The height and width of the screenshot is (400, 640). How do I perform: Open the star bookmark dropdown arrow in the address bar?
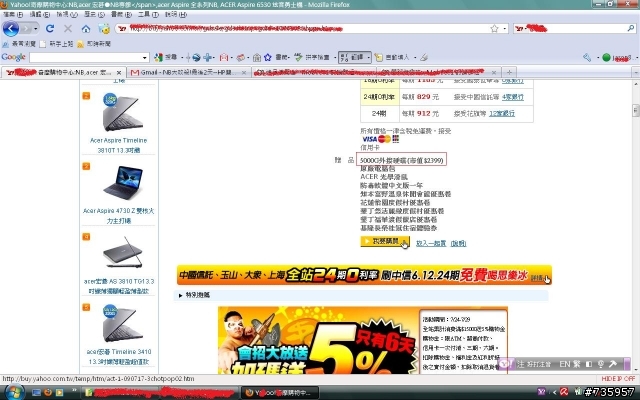point(504,29)
